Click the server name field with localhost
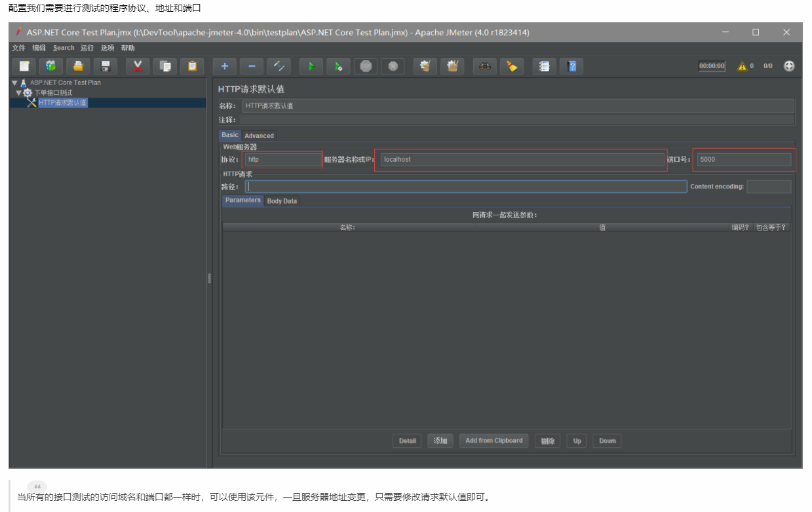Screen dimensions: 812x512 (x=522, y=159)
